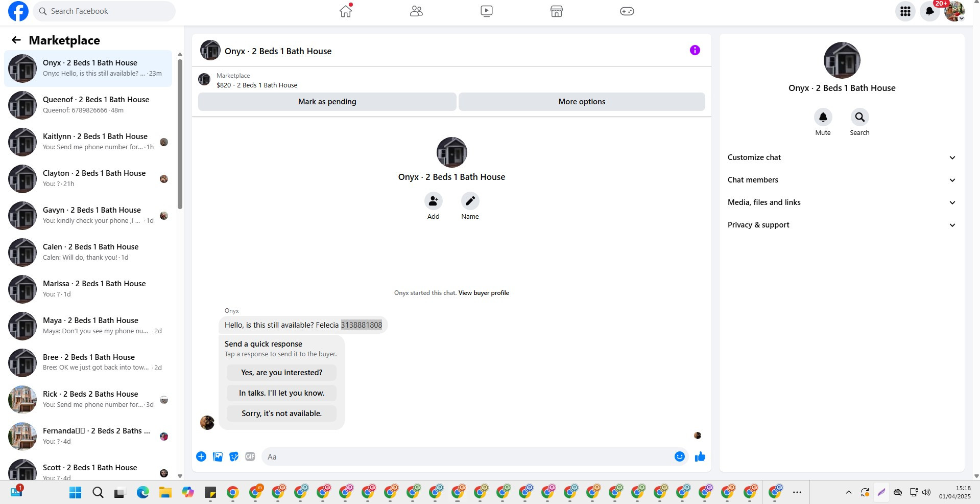Search in conversation with the magnifier icon
Viewport: 980px width, 504px height.
(859, 117)
